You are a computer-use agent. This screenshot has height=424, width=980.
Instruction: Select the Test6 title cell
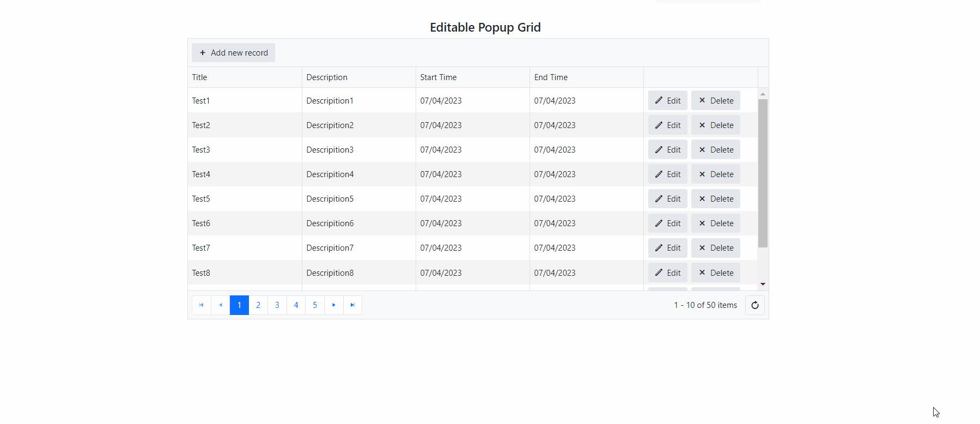(245, 223)
